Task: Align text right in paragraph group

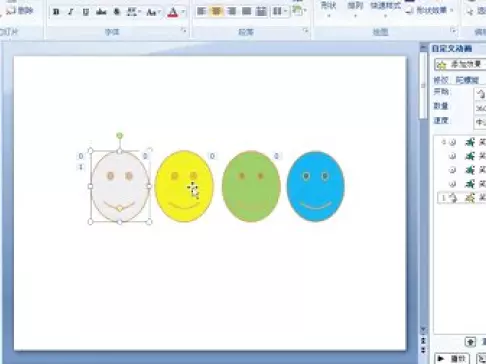Action: pyautogui.click(x=231, y=12)
